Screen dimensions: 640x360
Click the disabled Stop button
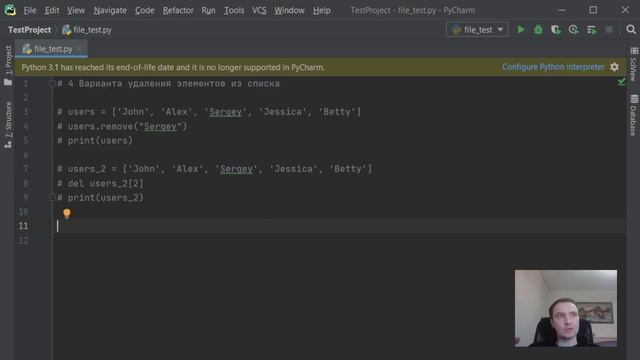pyautogui.click(x=609, y=29)
